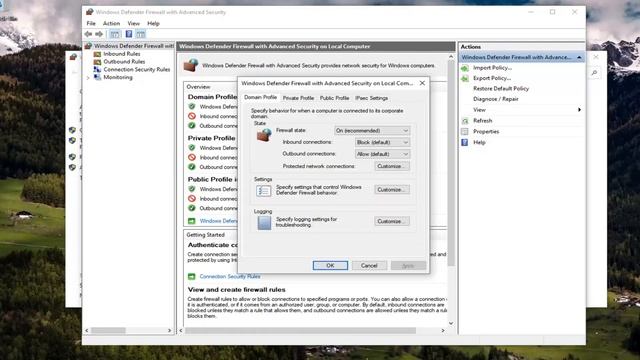640x360 pixels.
Task: Click the main pane horizontal scrollbar
Action: (300, 331)
